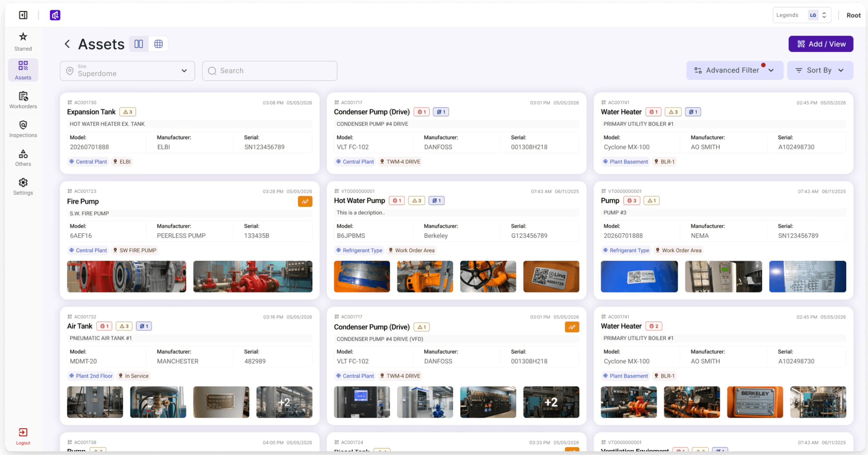Click MANCHESTER manufacturer value
This screenshot has height=455, width=868.
[x=177, y=361]
